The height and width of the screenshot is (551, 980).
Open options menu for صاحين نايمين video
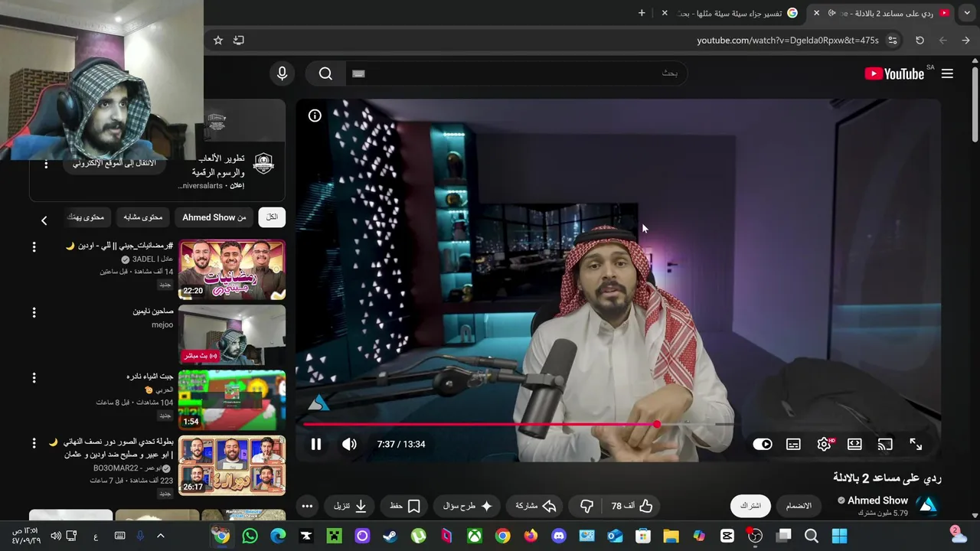pyautogui.click(x=34, y=312)
